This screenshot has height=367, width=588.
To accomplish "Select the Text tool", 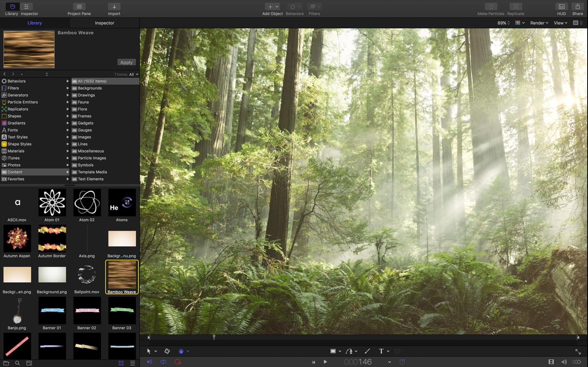I will pyautogui.click(x=381, y=351).
